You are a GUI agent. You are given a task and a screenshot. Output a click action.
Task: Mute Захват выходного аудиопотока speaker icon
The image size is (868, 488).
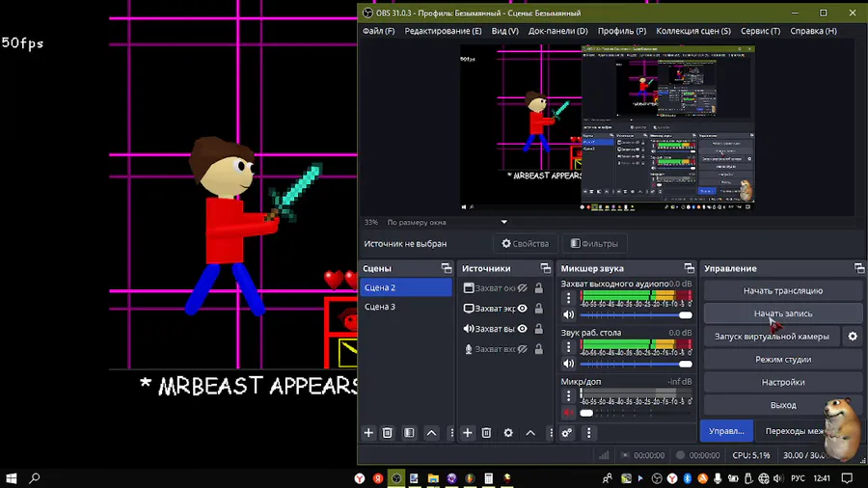coord(568,314)
